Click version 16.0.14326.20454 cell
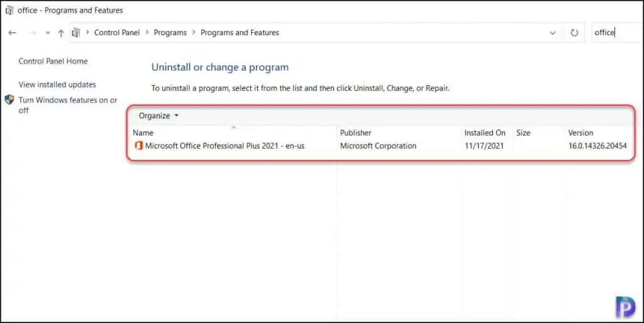Screen dimensions: 644x323 (597, 146)
